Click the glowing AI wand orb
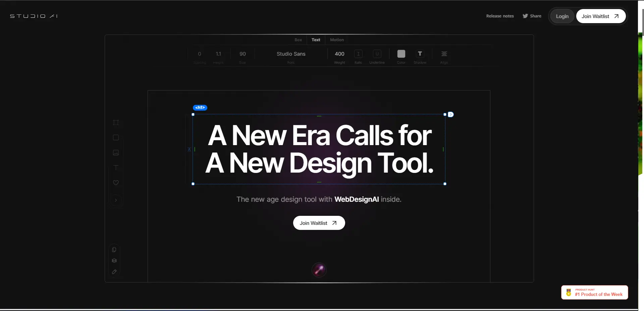This screenshot has width=644, height=311. (x=319, y=270)
